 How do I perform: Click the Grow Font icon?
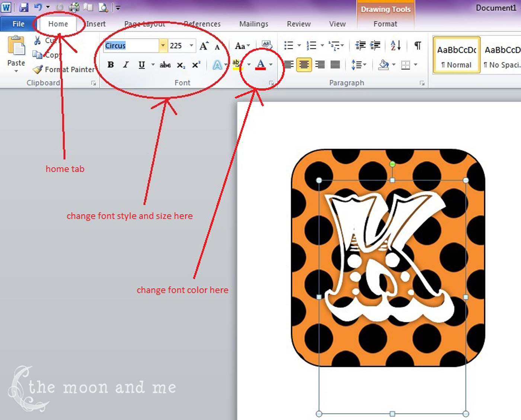click(x=204, y=45)
